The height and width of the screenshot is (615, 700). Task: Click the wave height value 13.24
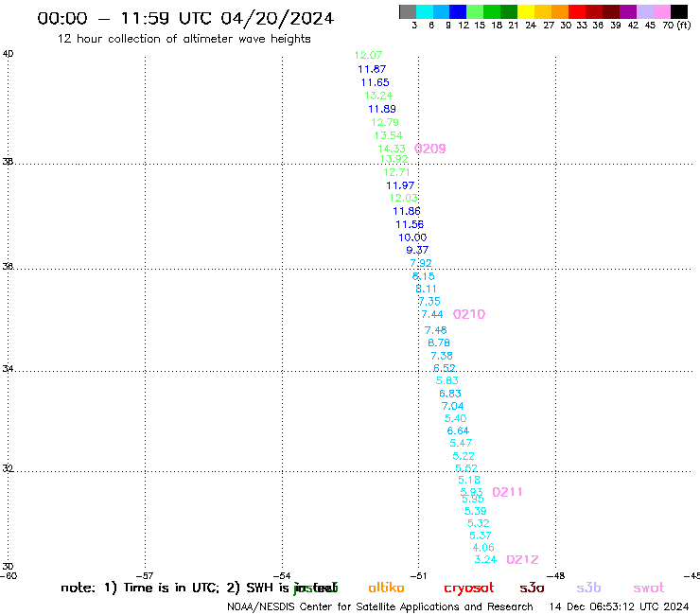pyautogui.click(x=378, y=96)
